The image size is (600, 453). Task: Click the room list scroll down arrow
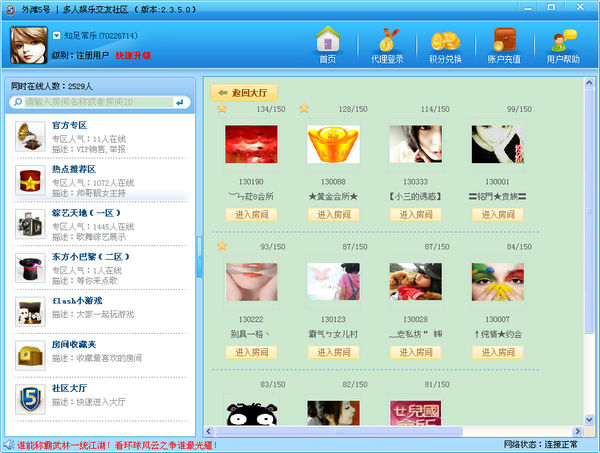(589, 420)
